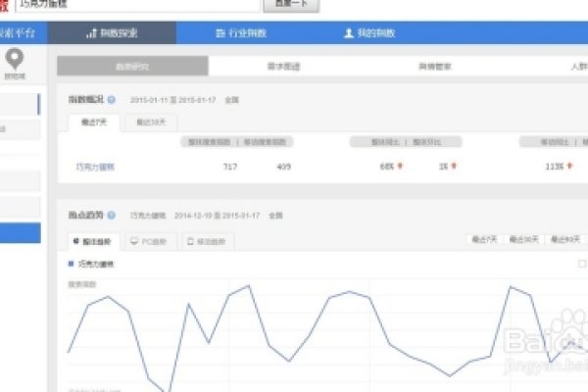Click the help icon beside 指数概况
The image size is (588, 392).
click(112, 100)
